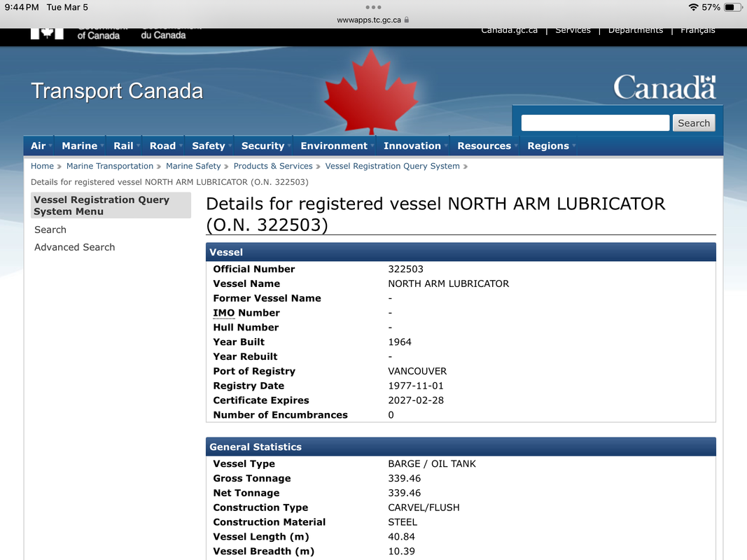Click the Vessel section header
The width and height of the screenshot is (747, 560).
[x=461, y=253]
